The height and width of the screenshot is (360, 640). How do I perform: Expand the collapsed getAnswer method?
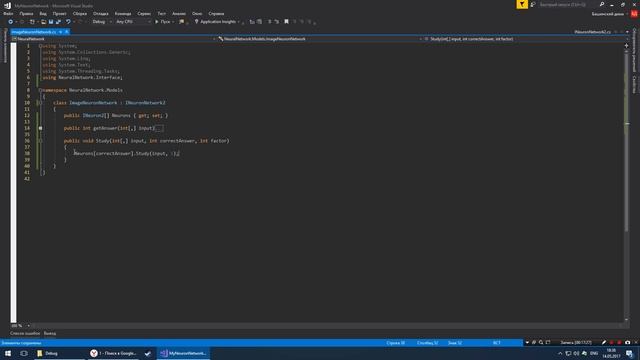[x=40, y=128]
